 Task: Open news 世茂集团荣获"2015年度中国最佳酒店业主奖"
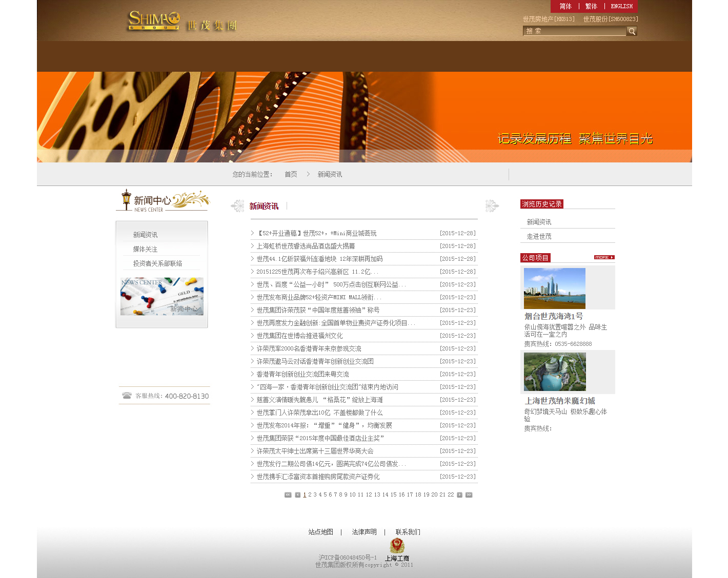[x=320, y=438]
